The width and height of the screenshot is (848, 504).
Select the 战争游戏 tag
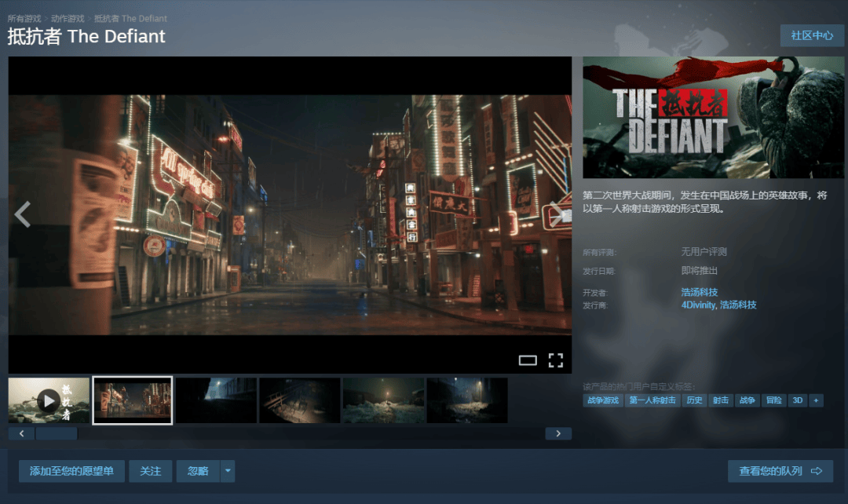603,400
